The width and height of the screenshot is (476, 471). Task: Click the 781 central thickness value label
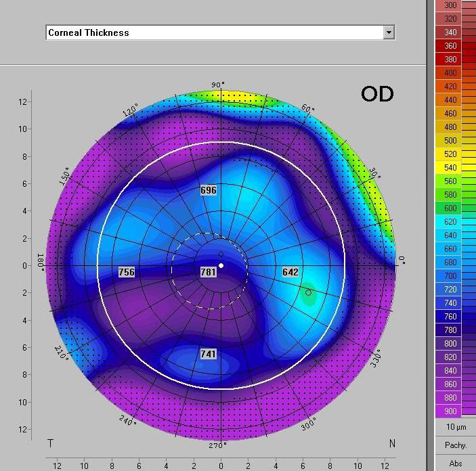(209, 272)
